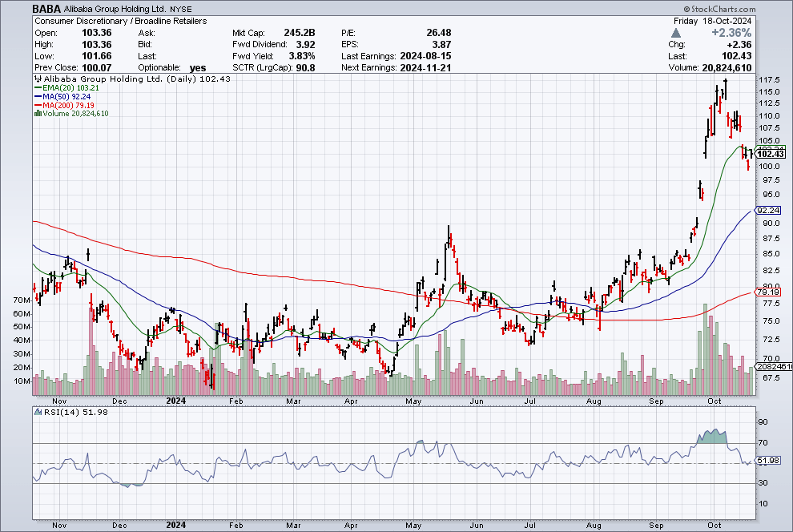The height and width of the screenshot is (532, 793).
Task: Click the RSI(14) legend icon
Action: [x=37, y=412]
